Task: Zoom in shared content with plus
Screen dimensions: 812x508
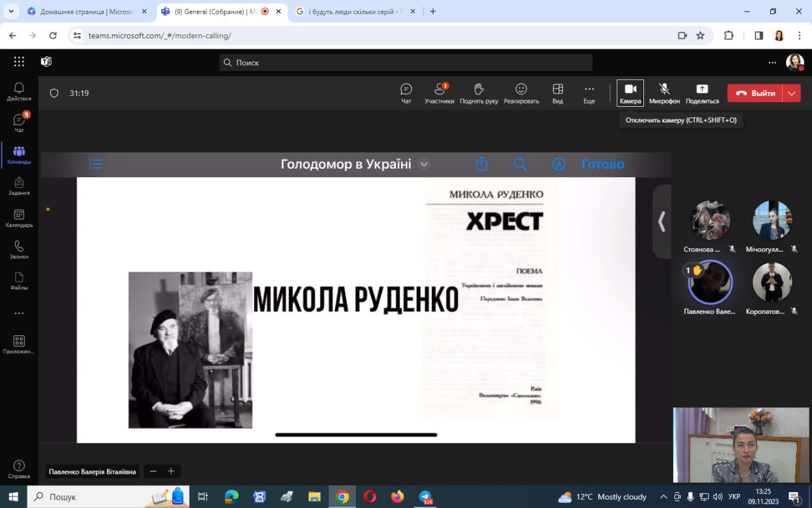Action: [171, 471]
